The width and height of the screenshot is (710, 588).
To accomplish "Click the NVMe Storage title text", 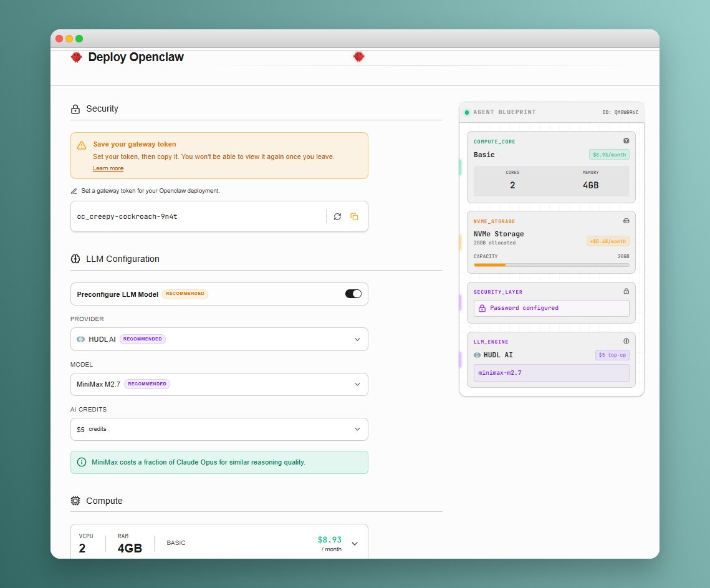I will pyautogui.click(x=499, y=234).
